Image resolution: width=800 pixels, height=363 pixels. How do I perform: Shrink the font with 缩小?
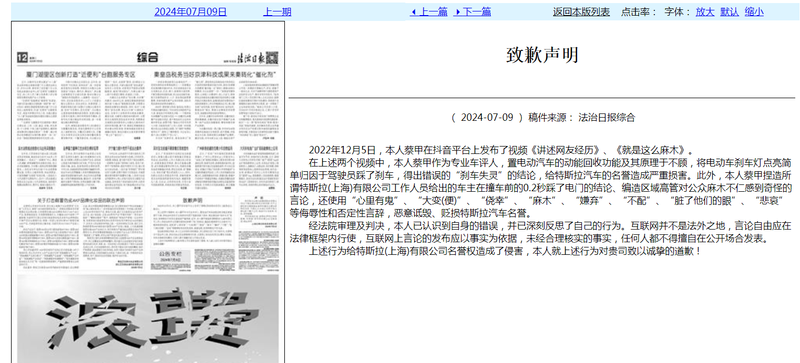(754, 12)
